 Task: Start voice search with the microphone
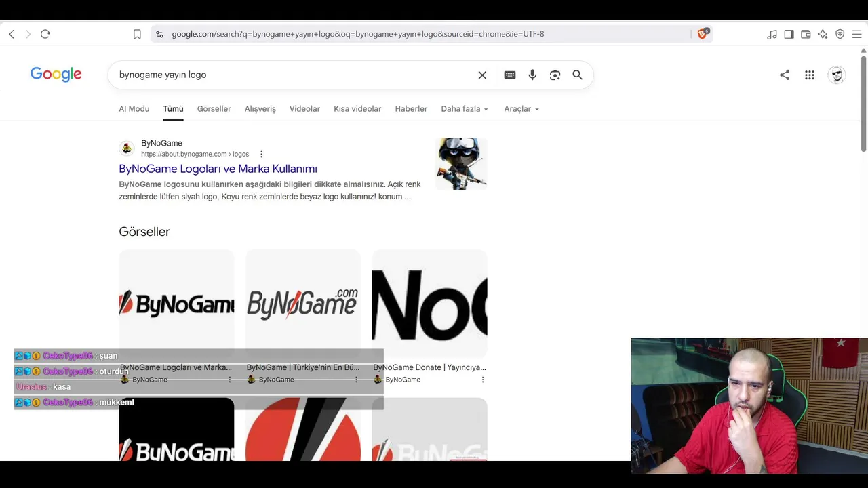tap(532, 75)
